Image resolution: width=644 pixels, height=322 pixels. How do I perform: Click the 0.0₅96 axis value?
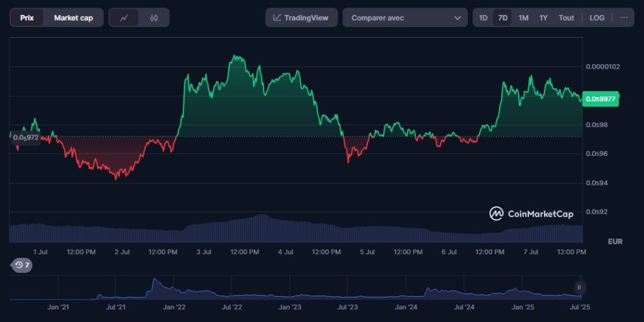tap(597, 153)
